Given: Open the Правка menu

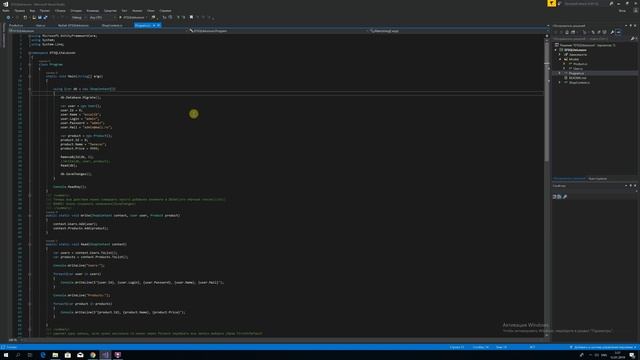Looking at the screenshot, I should (x=20, y=11).
